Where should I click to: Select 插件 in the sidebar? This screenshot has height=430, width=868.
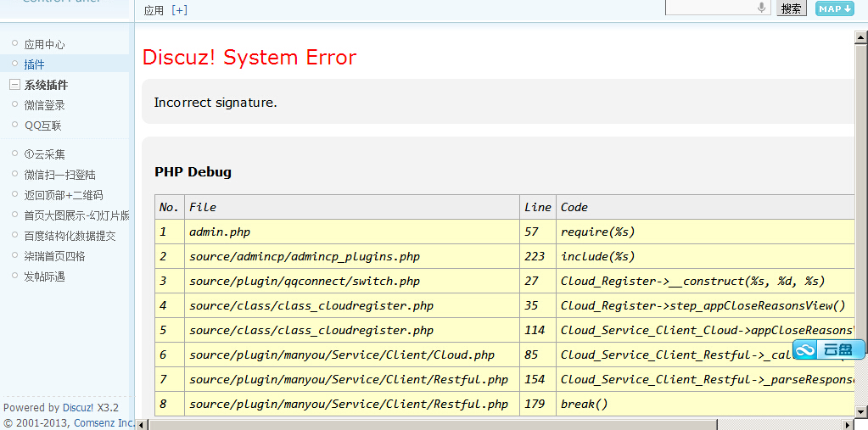click(34, 64)
